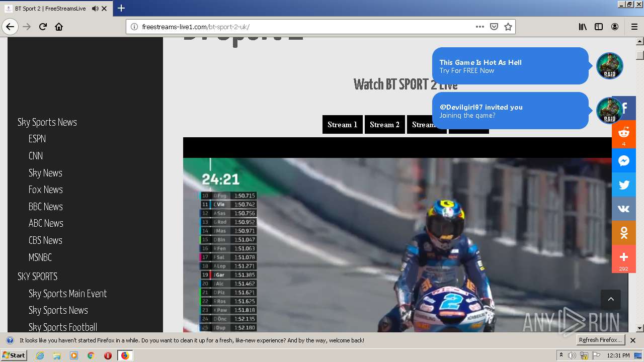
Task: Open the Firefox hamburger menu
Action: [634, 27]
